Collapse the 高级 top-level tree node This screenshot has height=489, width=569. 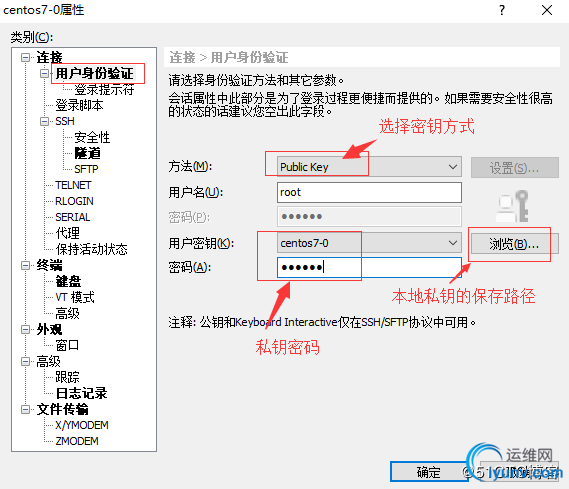[25, 361]
